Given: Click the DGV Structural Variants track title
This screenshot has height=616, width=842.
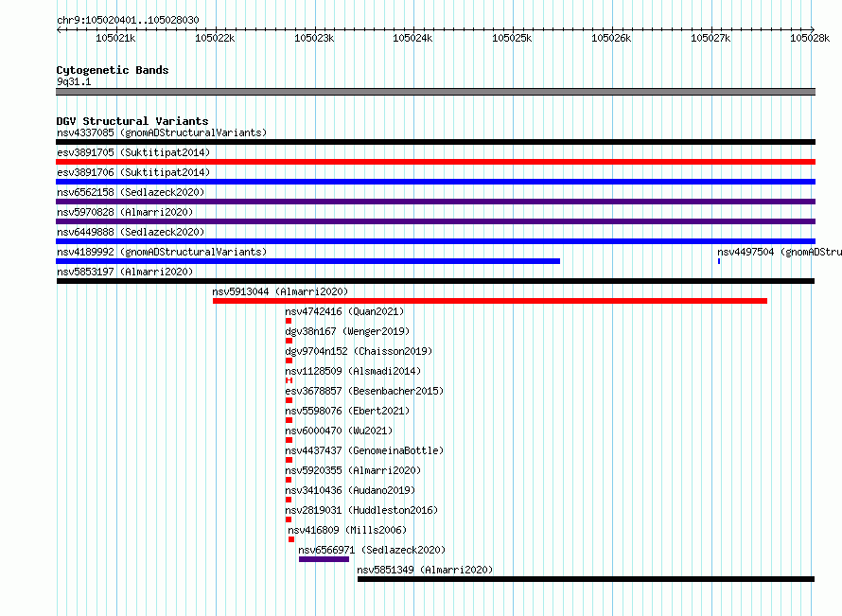Looking at the screenshot, I should pyautogui.click(x=132, y=121).
